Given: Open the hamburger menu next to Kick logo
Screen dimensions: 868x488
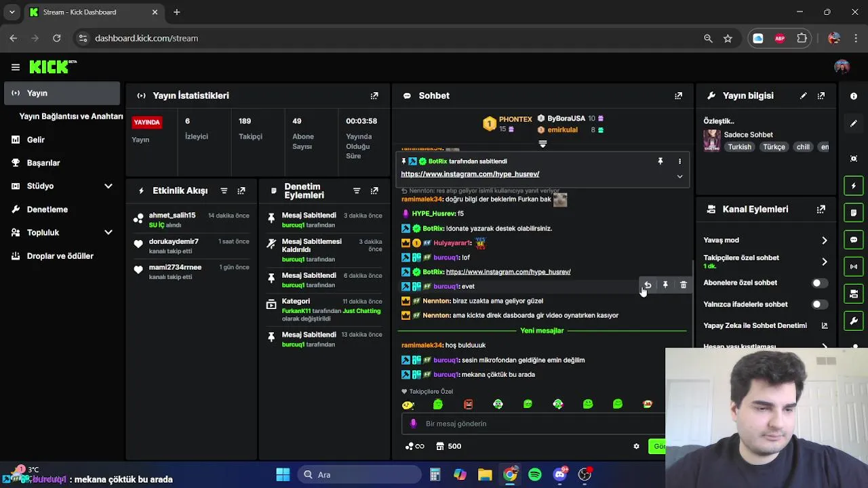Looking at the screenshot, I should (16, 66).
